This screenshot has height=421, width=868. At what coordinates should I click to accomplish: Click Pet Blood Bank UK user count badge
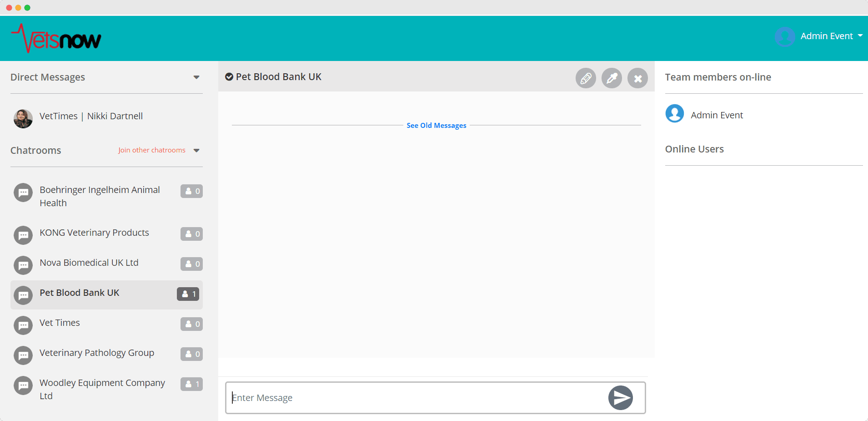click(188, 294)
